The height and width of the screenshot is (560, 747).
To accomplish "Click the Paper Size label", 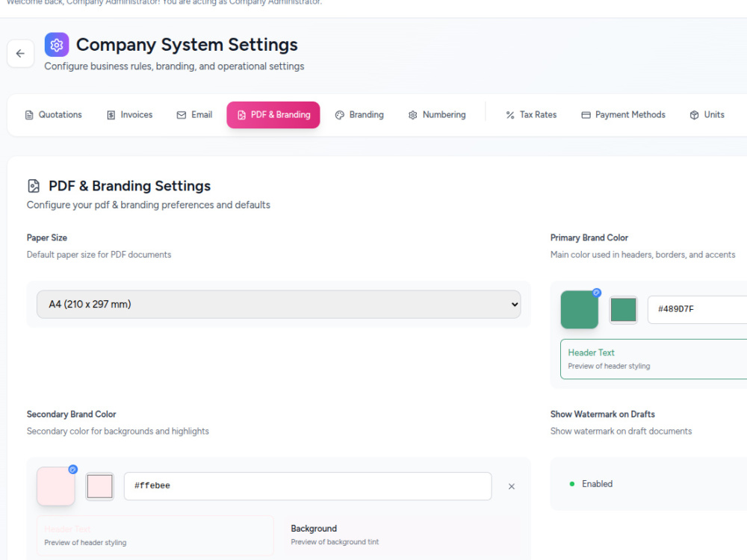I will 46,237.
